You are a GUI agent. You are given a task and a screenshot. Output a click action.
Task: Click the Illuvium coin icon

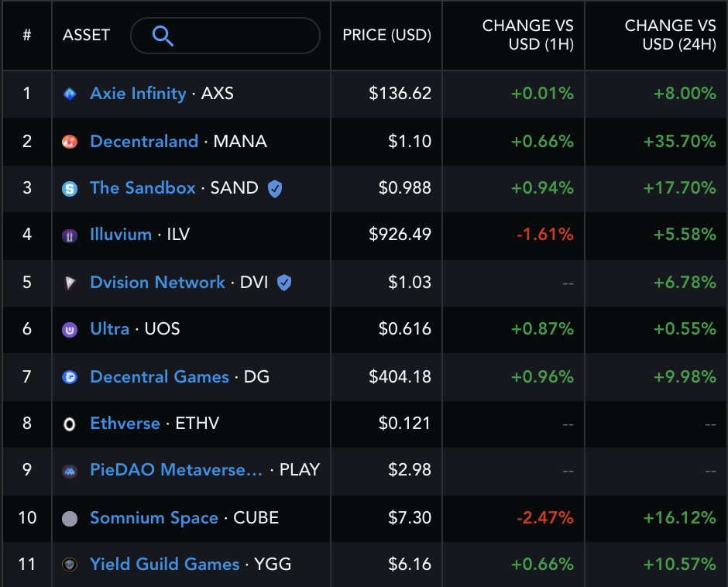[x=70, y=236]
